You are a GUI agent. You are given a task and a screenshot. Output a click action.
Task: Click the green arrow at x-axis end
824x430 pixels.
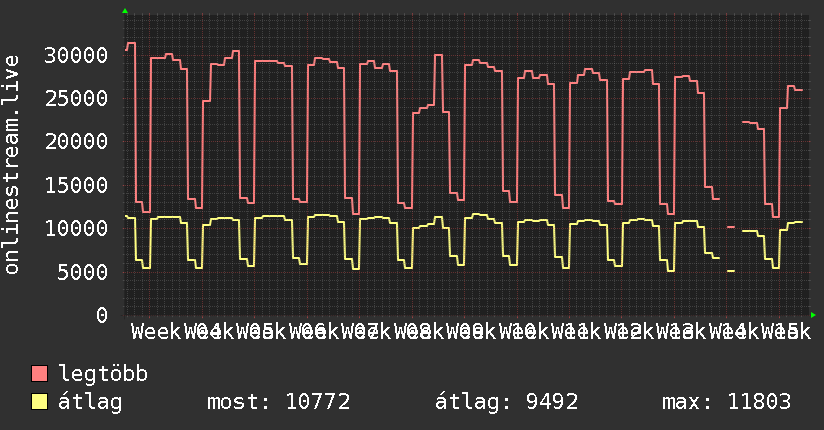813,315
